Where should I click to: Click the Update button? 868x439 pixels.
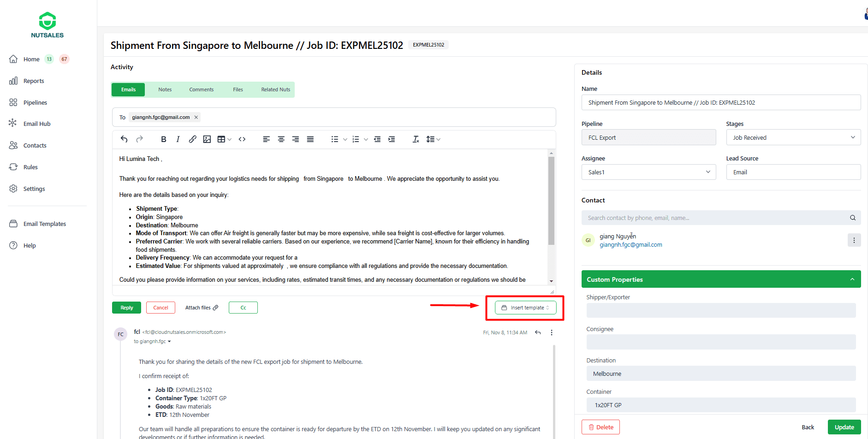click(x=844, y=427)
